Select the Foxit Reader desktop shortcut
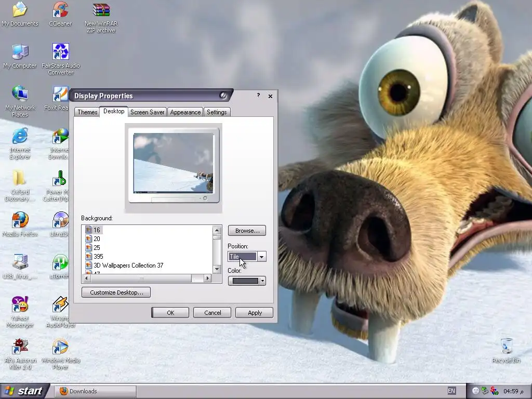This screenshot has width=532, height=399. pyautogui.click(x=57, y=98)
